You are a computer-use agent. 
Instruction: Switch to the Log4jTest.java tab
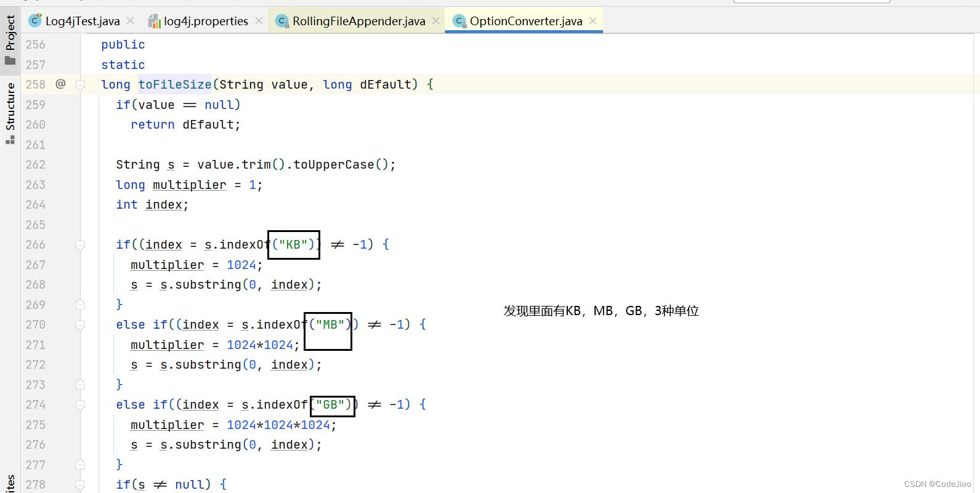point(82,21)
